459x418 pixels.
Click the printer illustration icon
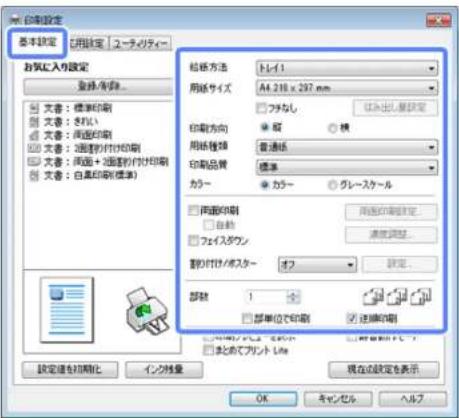pos(147,311)
